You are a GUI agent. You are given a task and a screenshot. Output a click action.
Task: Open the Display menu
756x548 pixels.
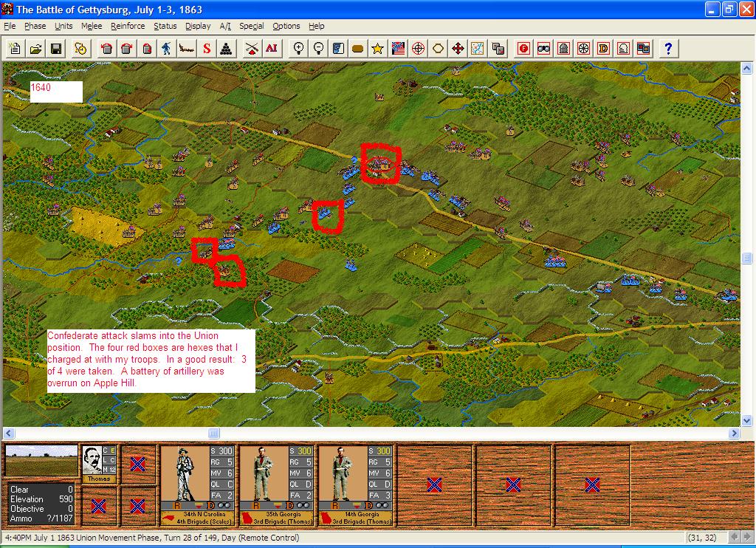pyautogui.click(x=198, y=26)
